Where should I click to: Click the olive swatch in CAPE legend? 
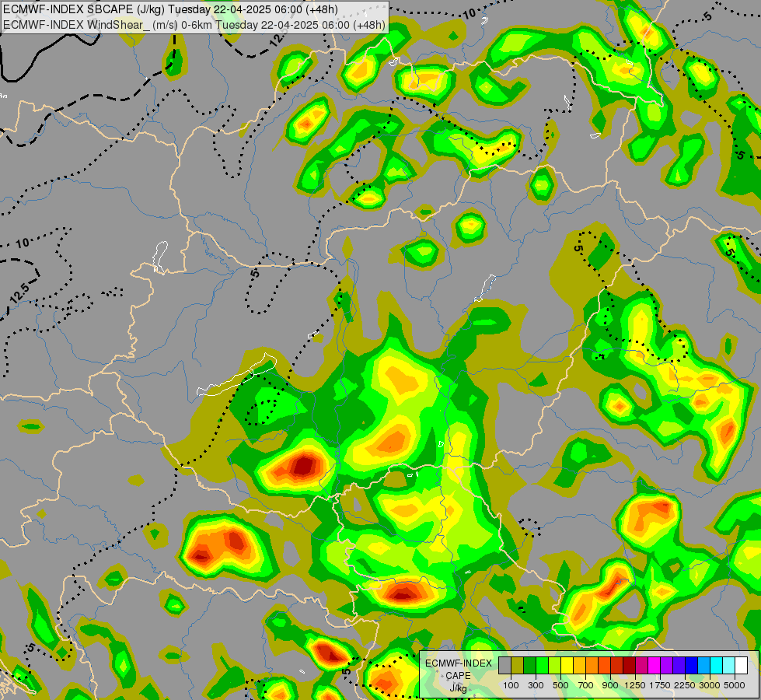(x=517, y=666)
